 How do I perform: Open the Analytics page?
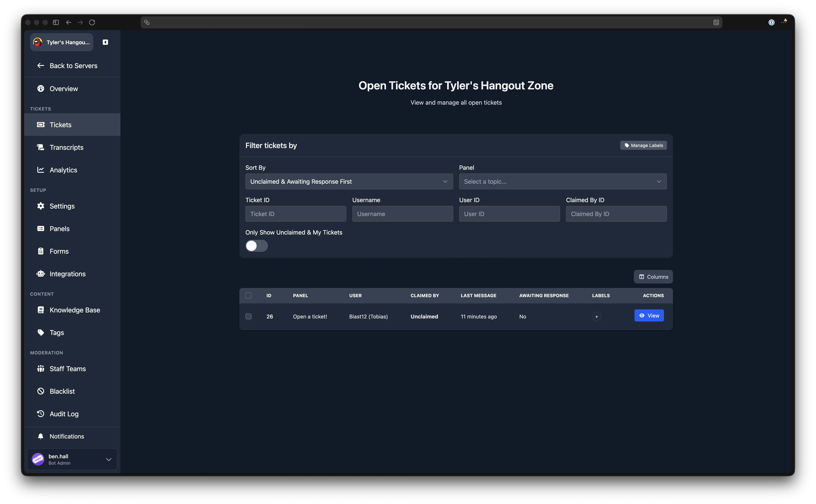(x=72, y=170)
